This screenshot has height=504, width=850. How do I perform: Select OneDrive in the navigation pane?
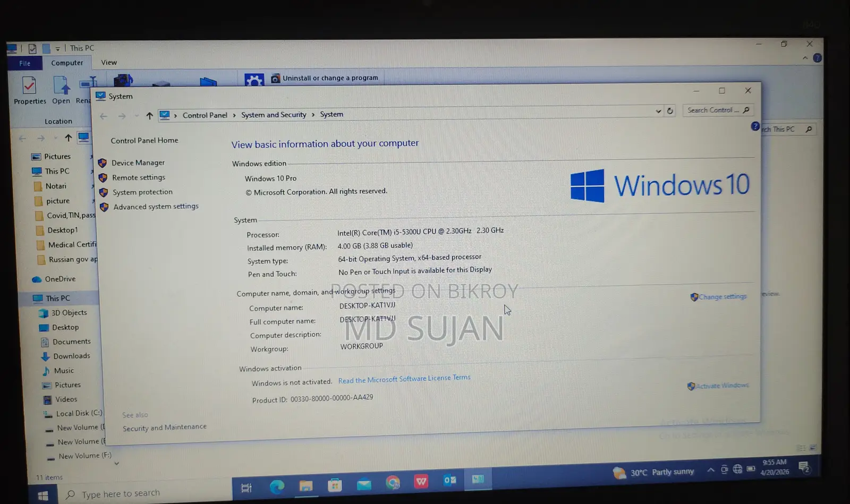click(x=54, y=279)
